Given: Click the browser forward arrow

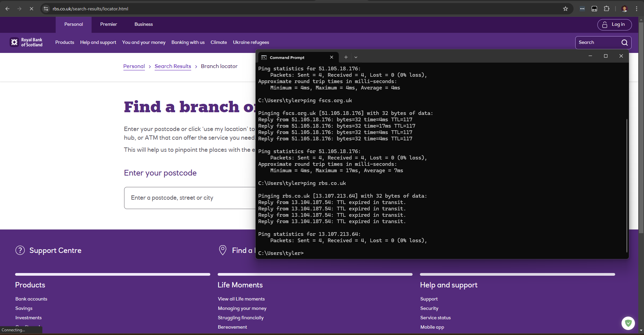Looking at the screenshot, I should pyautogui.click(x=19, y=9).
